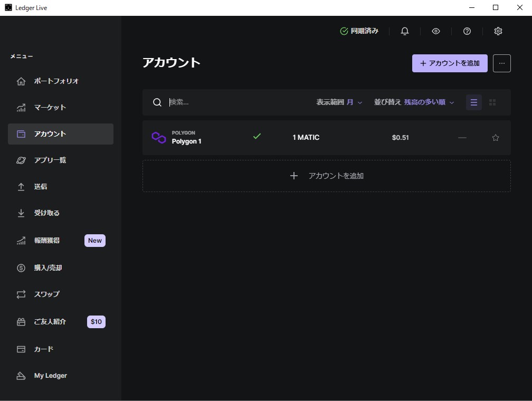The image size is (532, 401).
Task: Open ご友人紹介 in the sidebar
Action: point(60,322)
